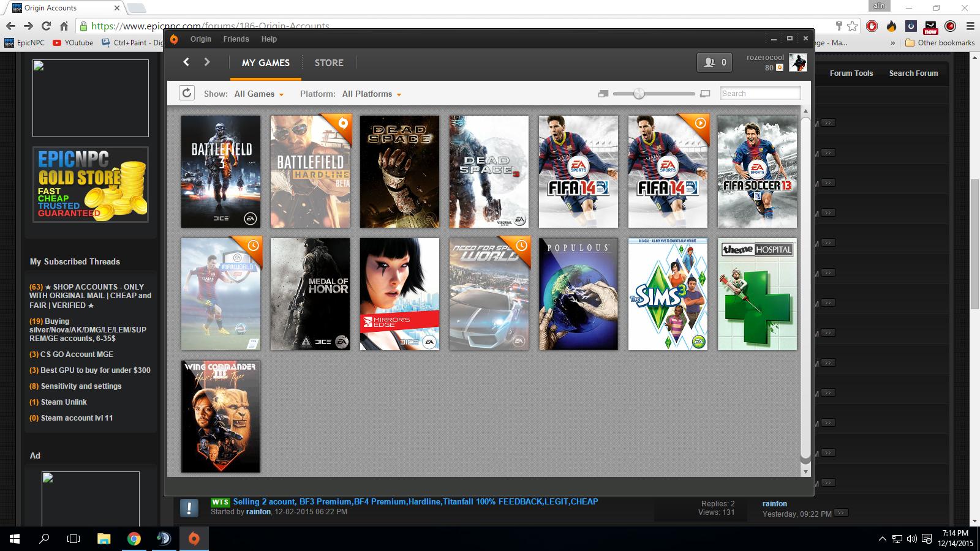Click the Origin icon on the taskbar
This screenshot has height=551, width=980.
coord(194,539)
